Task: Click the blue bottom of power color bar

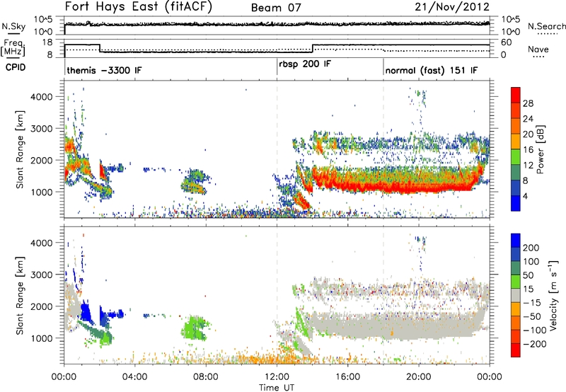Action: pos(516,204)
